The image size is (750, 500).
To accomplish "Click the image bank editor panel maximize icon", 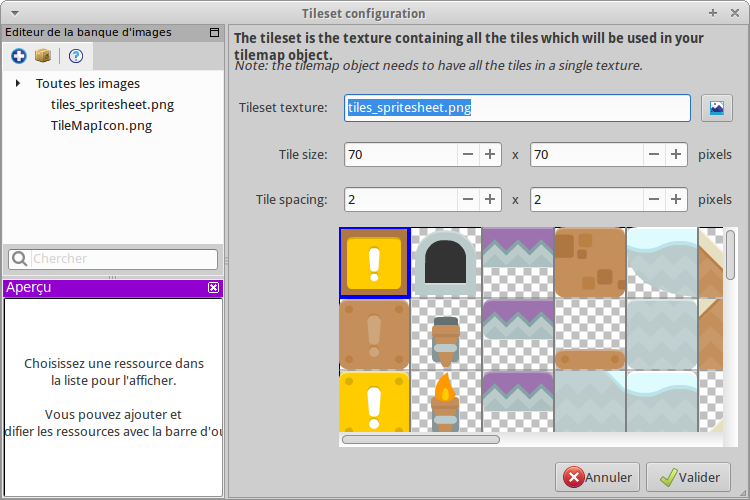I will click(214, 32).
